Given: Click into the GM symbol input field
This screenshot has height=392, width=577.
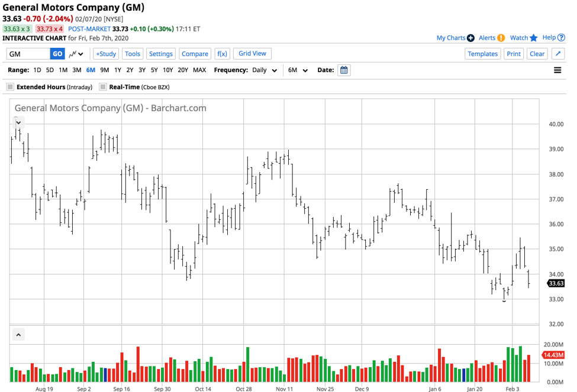Looking at the screenshot, I should click(x=28, y=54).
